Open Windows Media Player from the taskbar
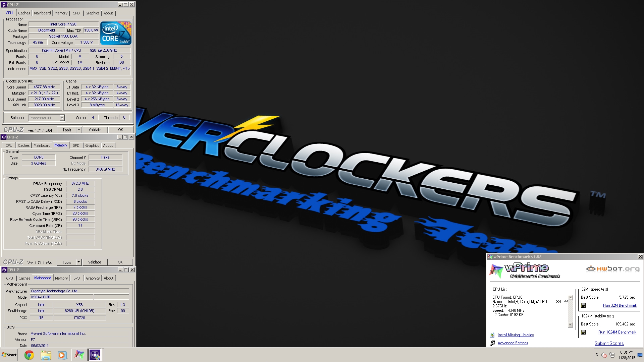This screenshot has width=644, height=362. 62,355
